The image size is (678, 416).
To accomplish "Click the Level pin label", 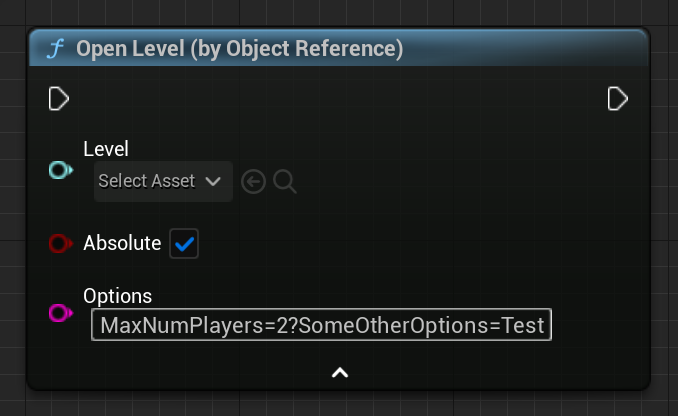I will (x=106, y=149).
